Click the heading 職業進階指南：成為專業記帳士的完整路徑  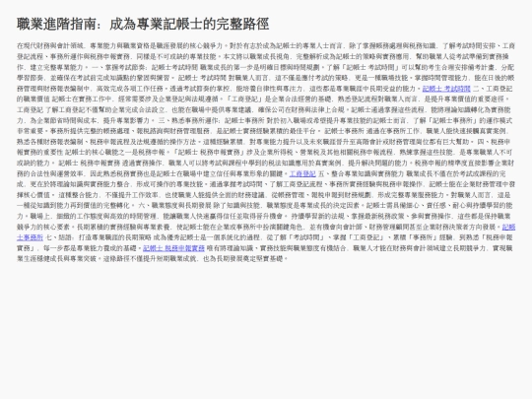pyautogui.click(x=143, y=24)
